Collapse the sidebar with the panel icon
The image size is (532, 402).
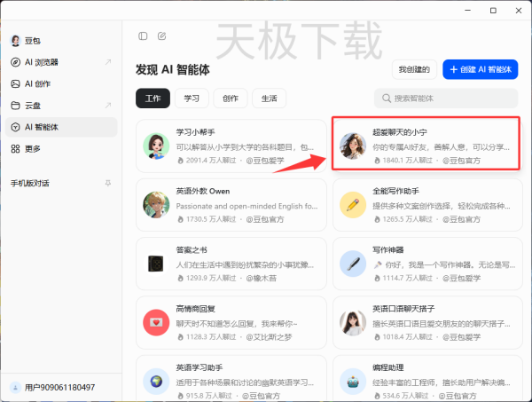144,36
